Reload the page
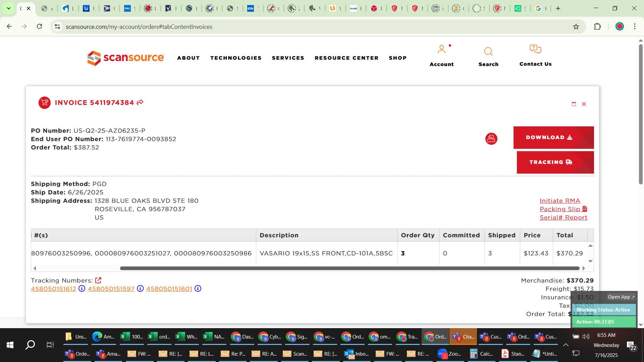644x362 pixels. click(x=39, y=26)
